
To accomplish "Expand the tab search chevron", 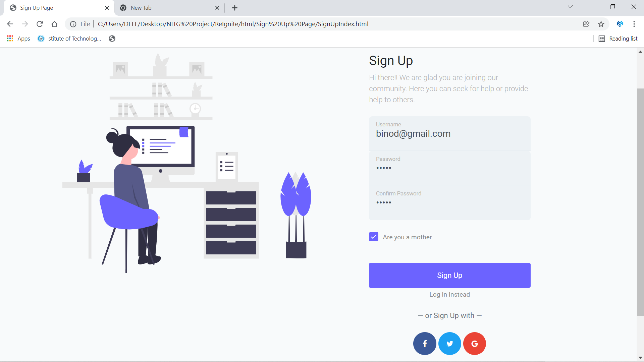I will point(570,7).
